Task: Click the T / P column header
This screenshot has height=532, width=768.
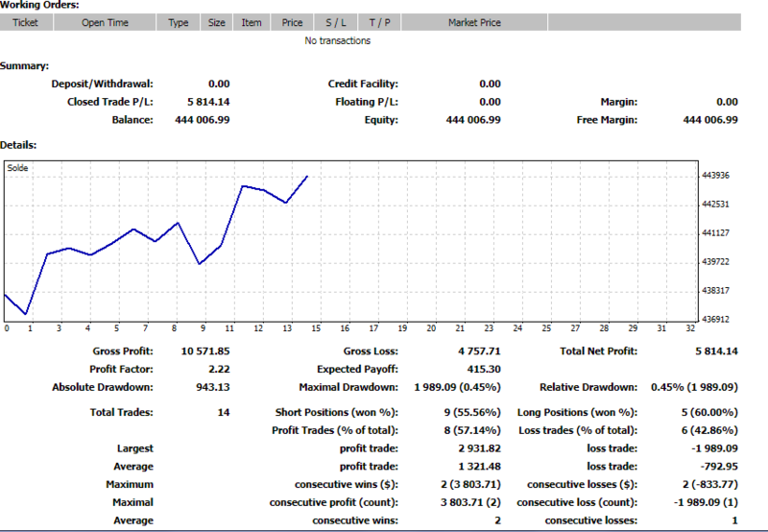Action: coord(379,22)
